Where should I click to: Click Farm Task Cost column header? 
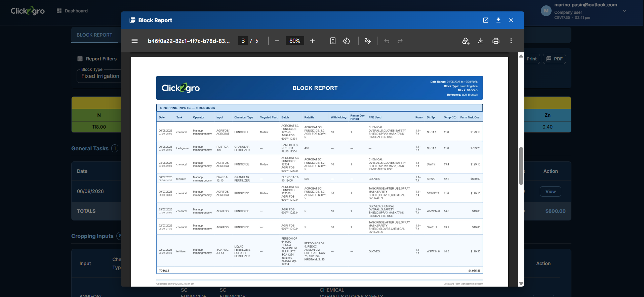[x=470, y=117]
